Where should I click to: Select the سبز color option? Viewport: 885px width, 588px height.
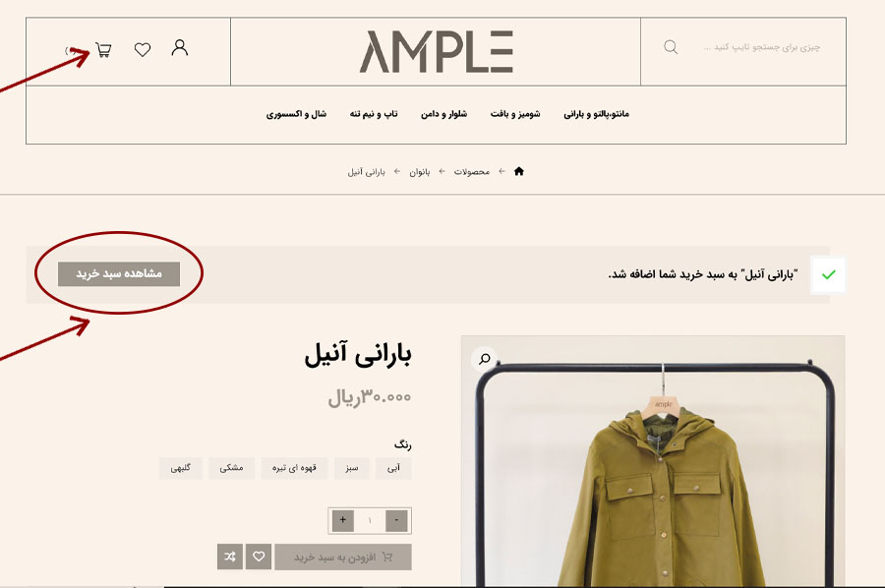pos(352,468)
